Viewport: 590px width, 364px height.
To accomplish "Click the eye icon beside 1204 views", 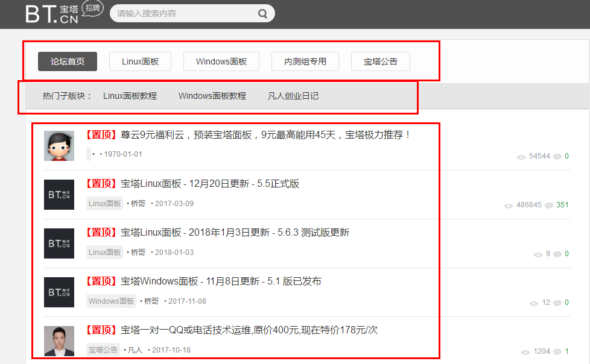I will coord(525,353).
